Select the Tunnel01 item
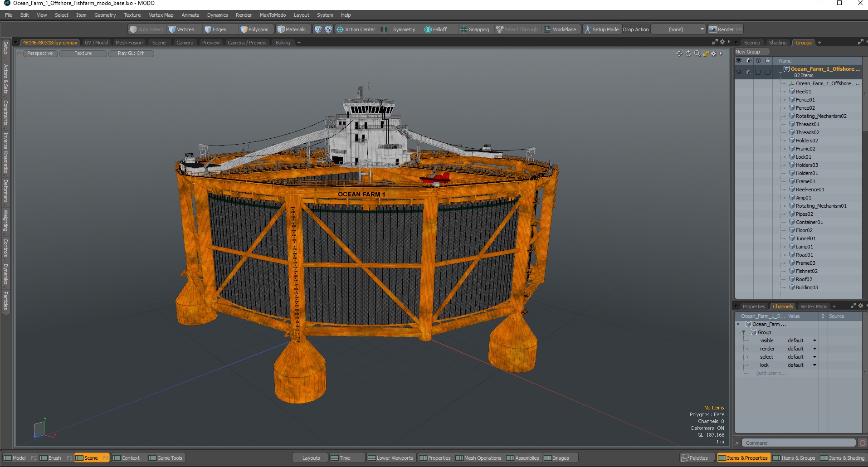 click(x=805, y=238)
